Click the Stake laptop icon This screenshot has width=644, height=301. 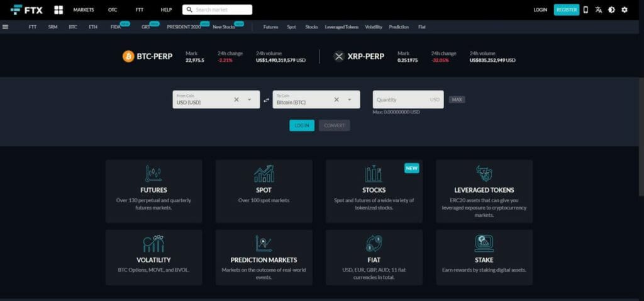(x=484, y=244)
